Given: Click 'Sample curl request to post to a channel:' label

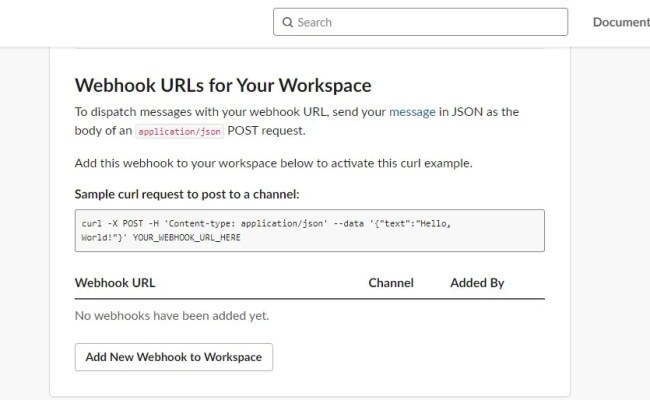Looking at the screenshot, I should (187, 194).
